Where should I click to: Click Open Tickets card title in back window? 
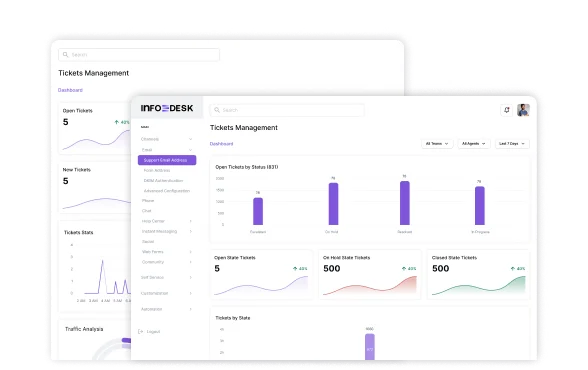coord(78,111)
